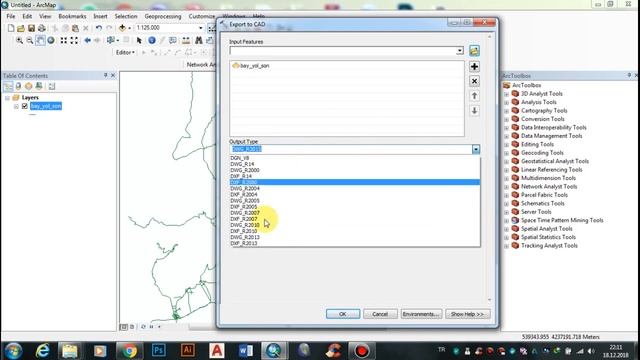Add input feature with plus button

coord(474,67)
